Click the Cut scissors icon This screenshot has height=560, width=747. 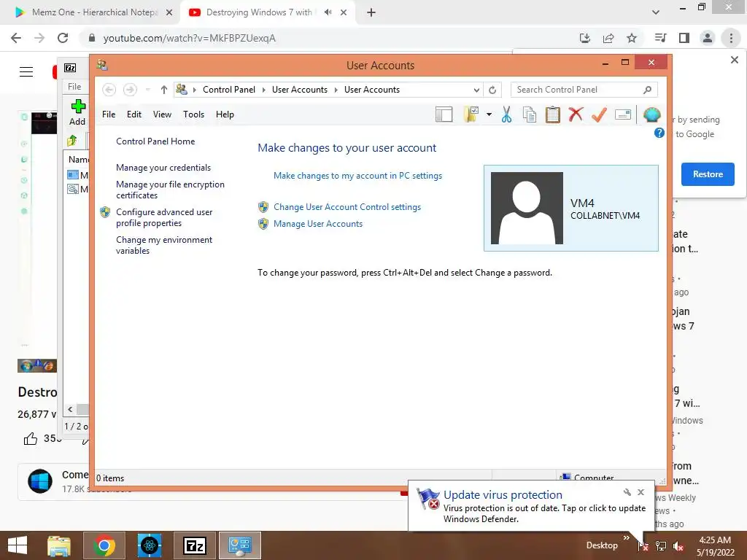click(x=506, y=114)
